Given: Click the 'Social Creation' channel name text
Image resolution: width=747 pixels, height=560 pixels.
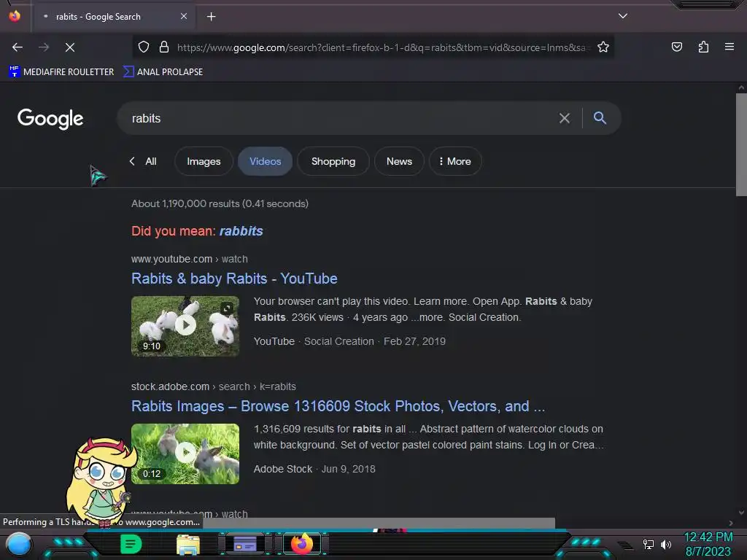Looking at the screenshot, I should [338, 341].
